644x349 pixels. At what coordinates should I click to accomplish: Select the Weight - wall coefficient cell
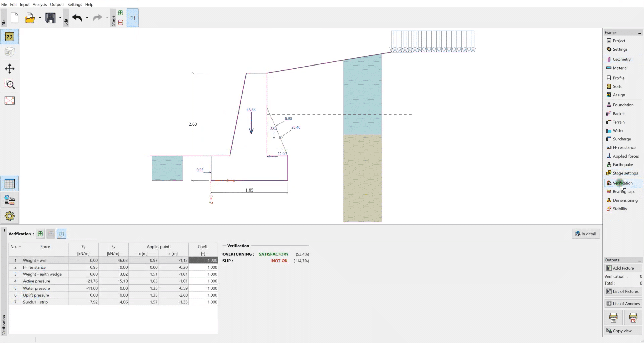click(203, 260)
